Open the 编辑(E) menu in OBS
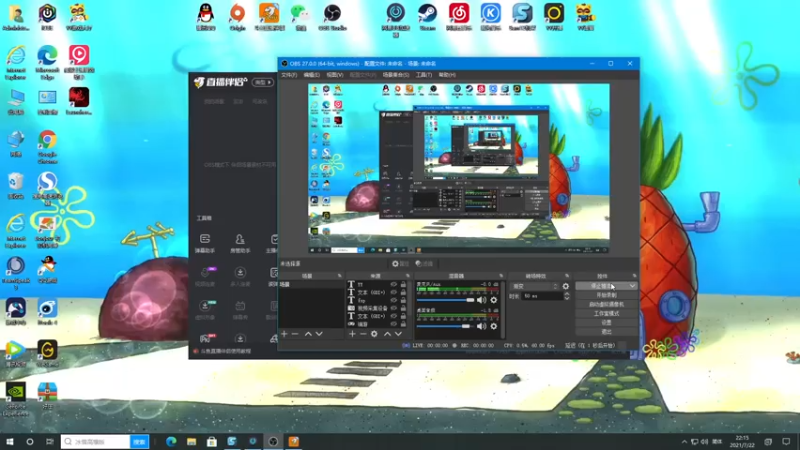The image size is (800, 450). point(312,75)
